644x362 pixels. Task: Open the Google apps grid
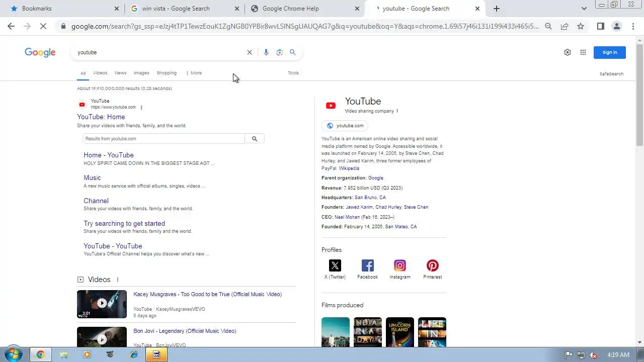583,52
